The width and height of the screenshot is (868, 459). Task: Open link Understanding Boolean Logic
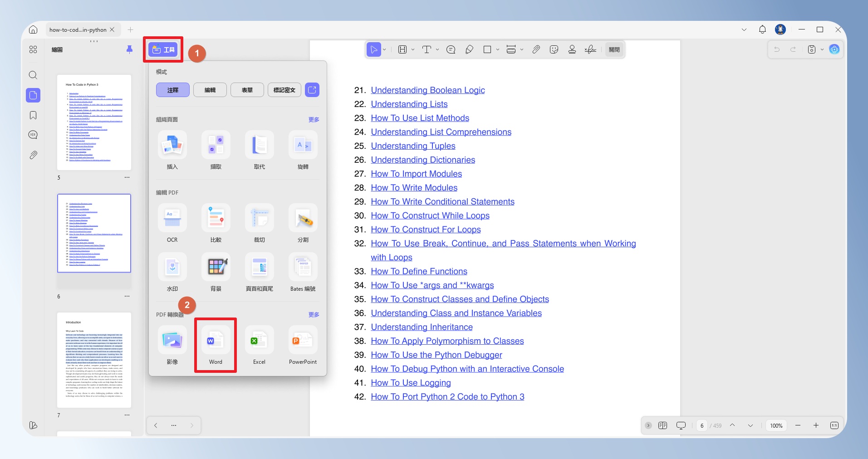point(428,90)
